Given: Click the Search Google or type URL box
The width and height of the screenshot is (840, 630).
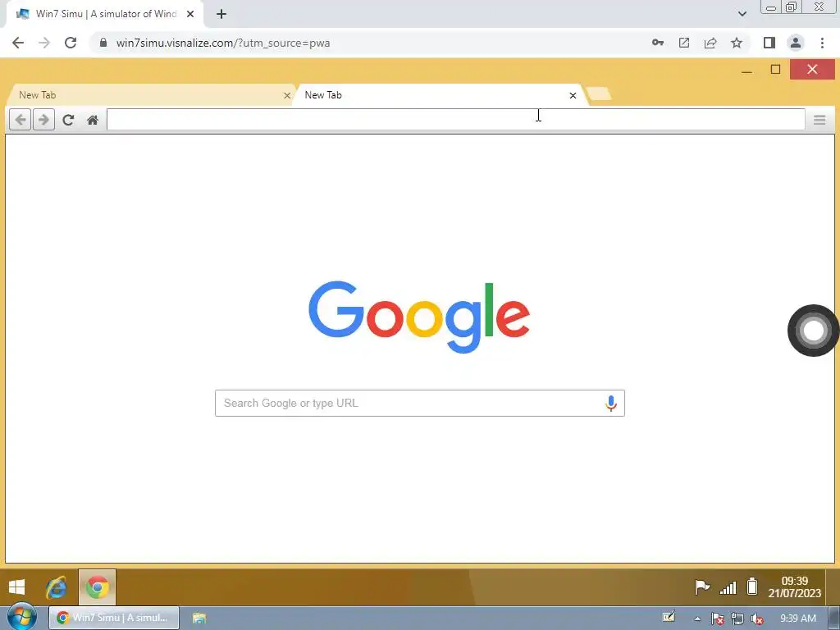Looking at the screenshot, I should (420, 403).
